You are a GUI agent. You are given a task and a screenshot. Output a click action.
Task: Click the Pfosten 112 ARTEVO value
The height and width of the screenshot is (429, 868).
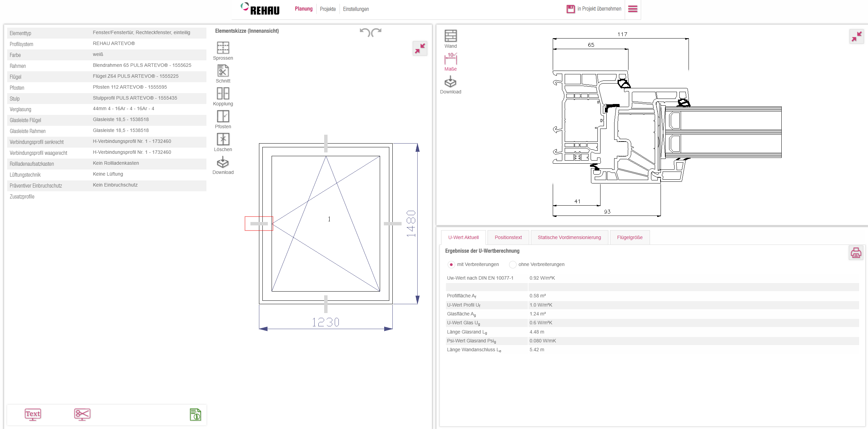(130, 87)
